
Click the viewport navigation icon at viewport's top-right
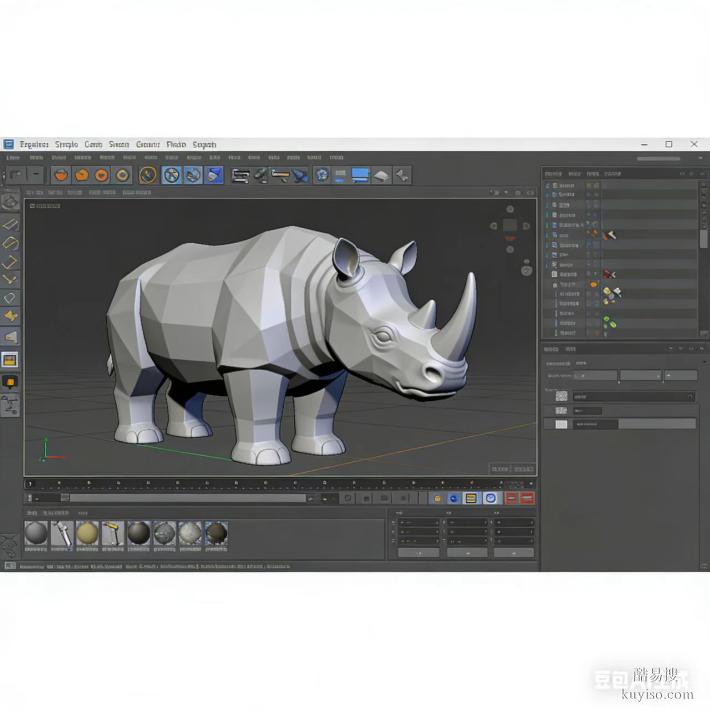tap(510, 226)
